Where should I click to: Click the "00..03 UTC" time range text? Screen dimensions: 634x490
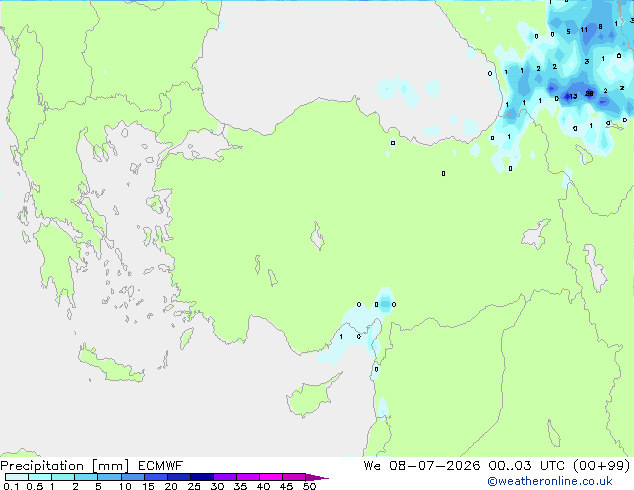[x=526, y=466]
